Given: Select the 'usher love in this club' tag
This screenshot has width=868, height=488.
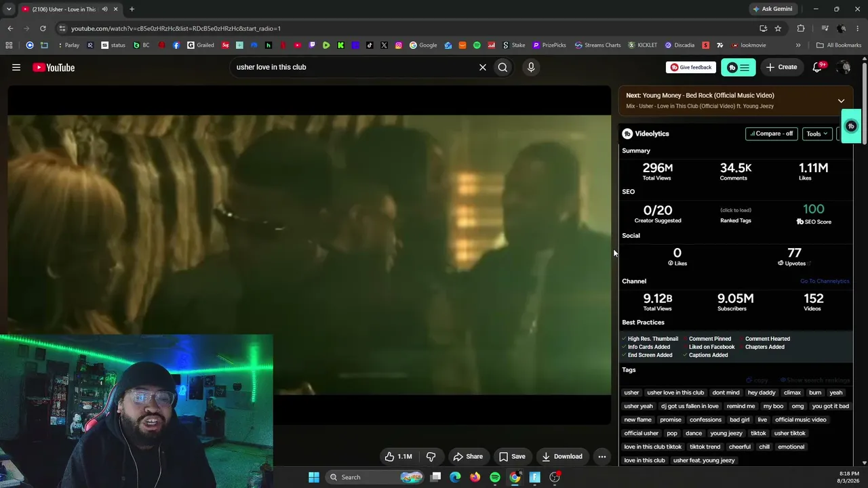Looking at the screenshot, I should click(x=675, y=392).
